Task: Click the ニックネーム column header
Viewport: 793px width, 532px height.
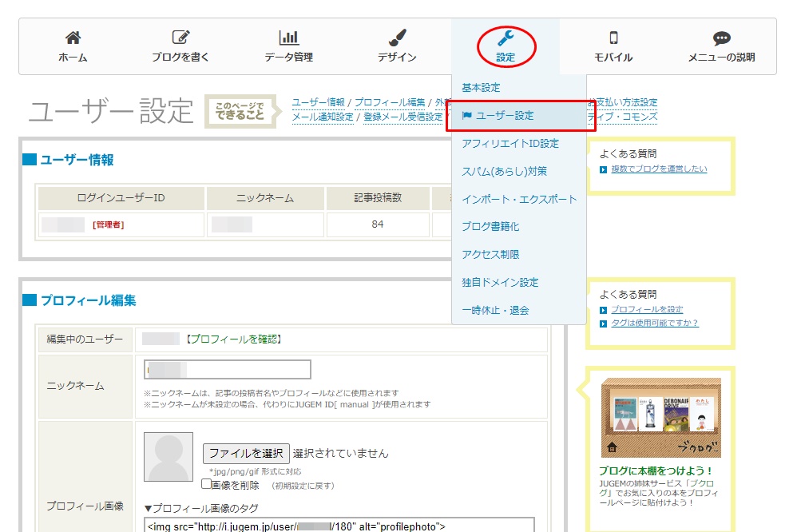Action: click(x=265, y=198)
